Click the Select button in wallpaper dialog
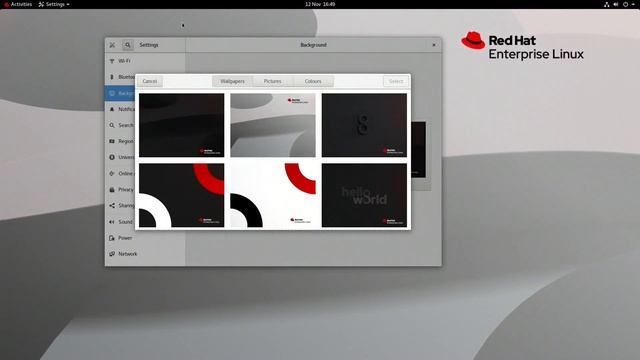This screenshot has width=640, height=360. point(396,81)
